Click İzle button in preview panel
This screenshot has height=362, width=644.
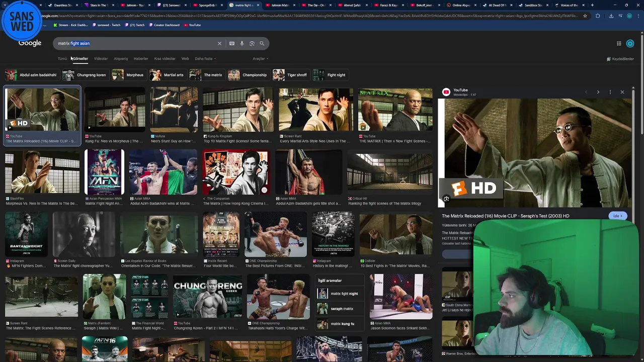point(618,216)
